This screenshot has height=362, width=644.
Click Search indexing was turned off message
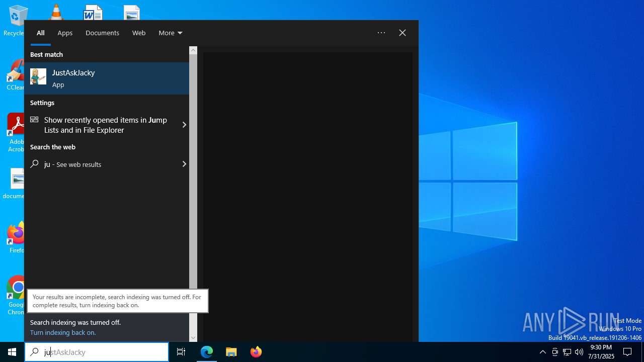pyautogui.click(x=75, y=322)
